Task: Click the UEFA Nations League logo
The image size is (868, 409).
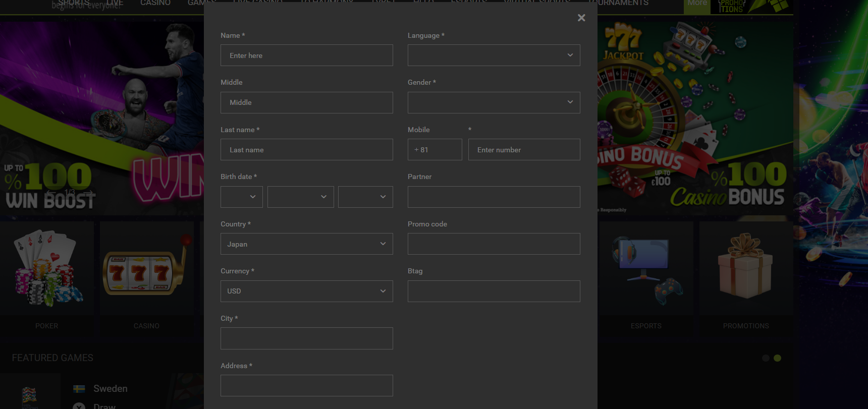Action: coord(29,396)
